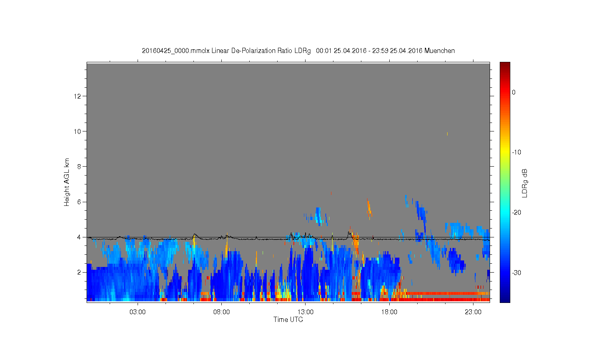Image resolution: width=607 pixels, height=364 pixels.
Task: Click the 'LDRg dB' colorbar label
Action: [x=525, y=183]
